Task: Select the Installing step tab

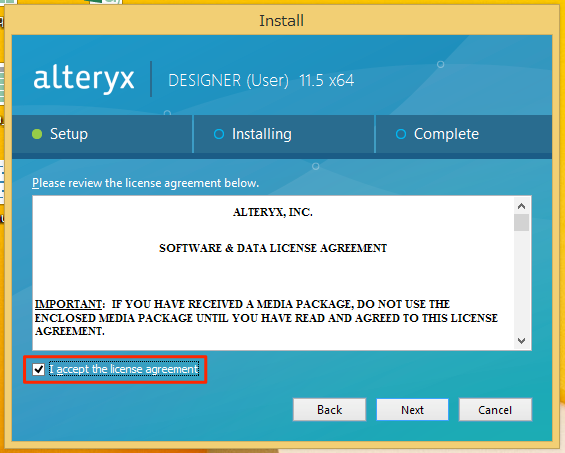Action: tap(284, 134)
